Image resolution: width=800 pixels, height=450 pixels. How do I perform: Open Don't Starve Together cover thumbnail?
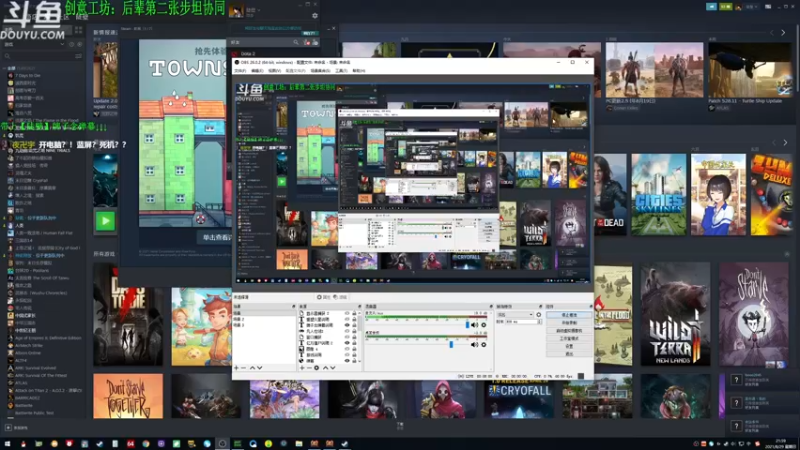click(128, 396)
